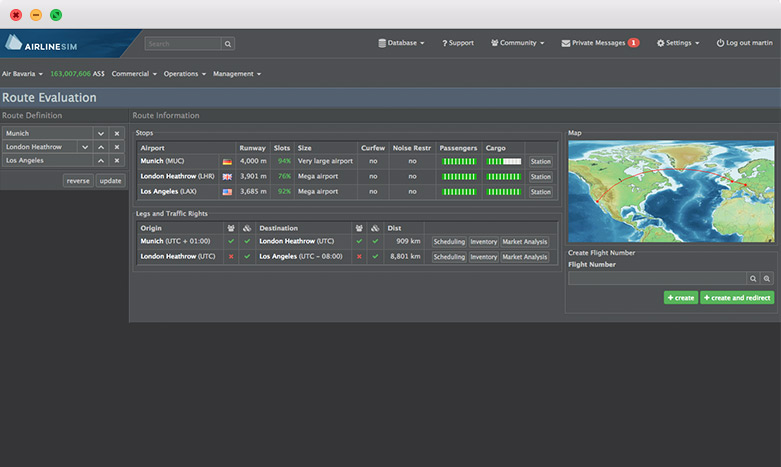Remove the London Heathrow stop

point(117,147)
